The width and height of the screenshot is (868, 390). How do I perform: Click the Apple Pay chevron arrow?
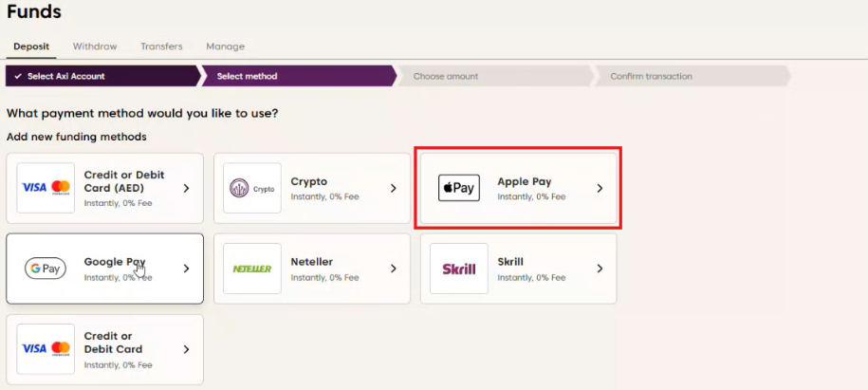pos(600,188)
